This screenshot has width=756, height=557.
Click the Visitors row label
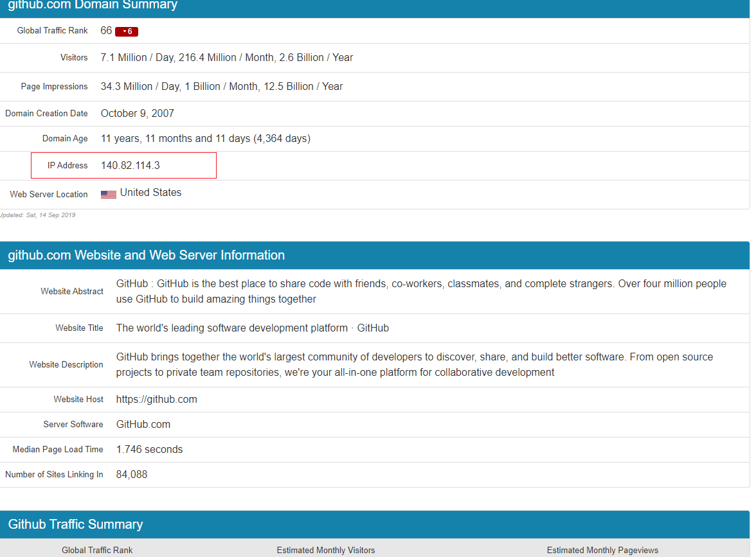[74, 57]
